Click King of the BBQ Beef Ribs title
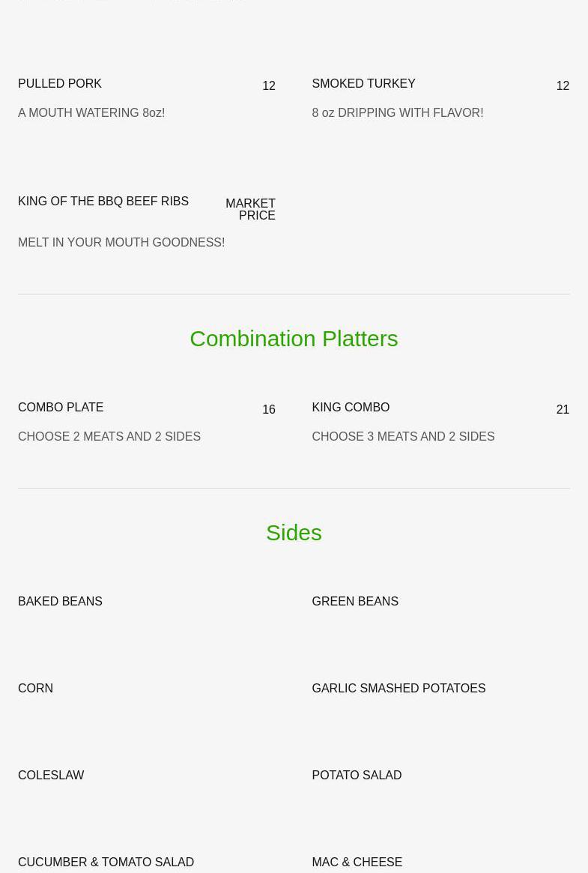The width and height of the screenshot is (588, 873). coord(103,202)
